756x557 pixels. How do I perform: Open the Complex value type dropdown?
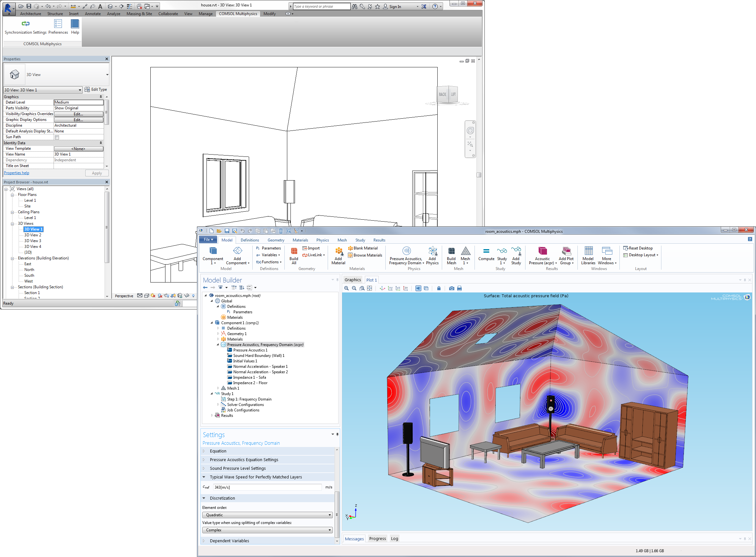click(x=267, y=530)
